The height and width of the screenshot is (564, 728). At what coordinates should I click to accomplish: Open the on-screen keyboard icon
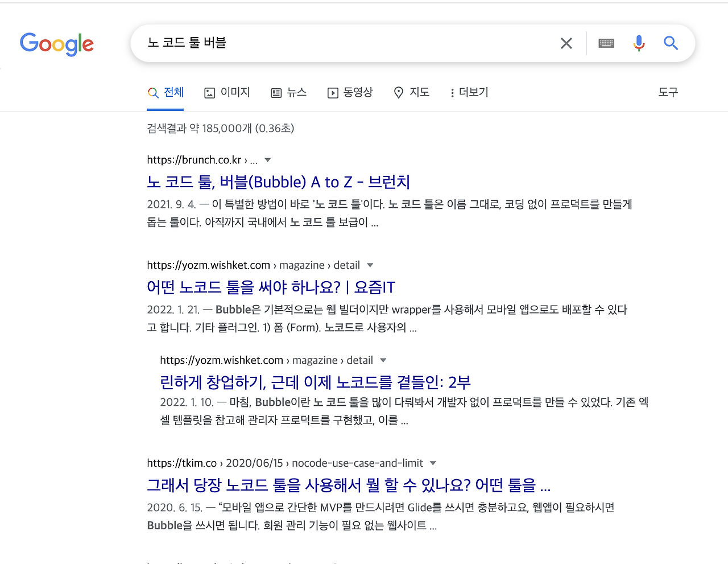(606, 43)
